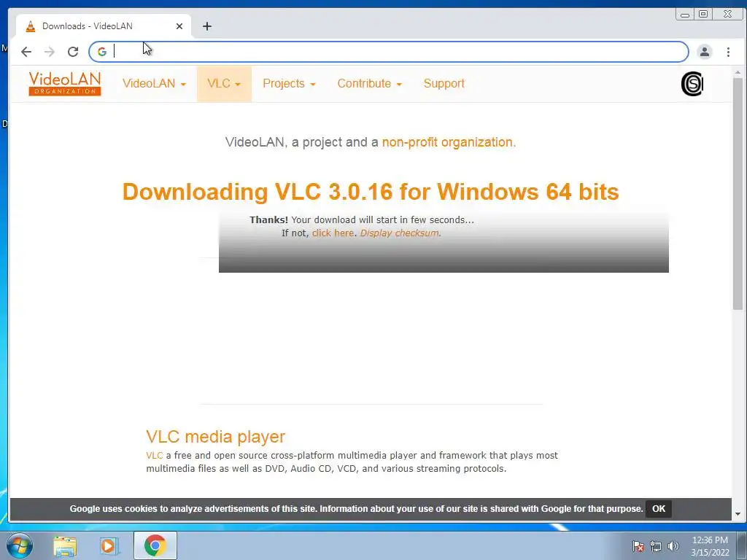Image resolution: width=747 pixels, height=560 pixels.
Task: Click the Display checksum link
Action: (x=400, y=233)
